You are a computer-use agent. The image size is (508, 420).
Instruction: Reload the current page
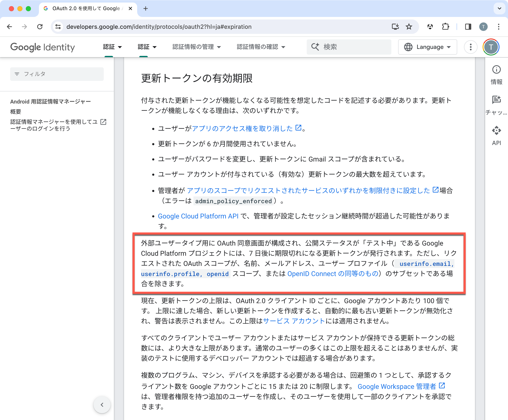(x=40, y=27)
